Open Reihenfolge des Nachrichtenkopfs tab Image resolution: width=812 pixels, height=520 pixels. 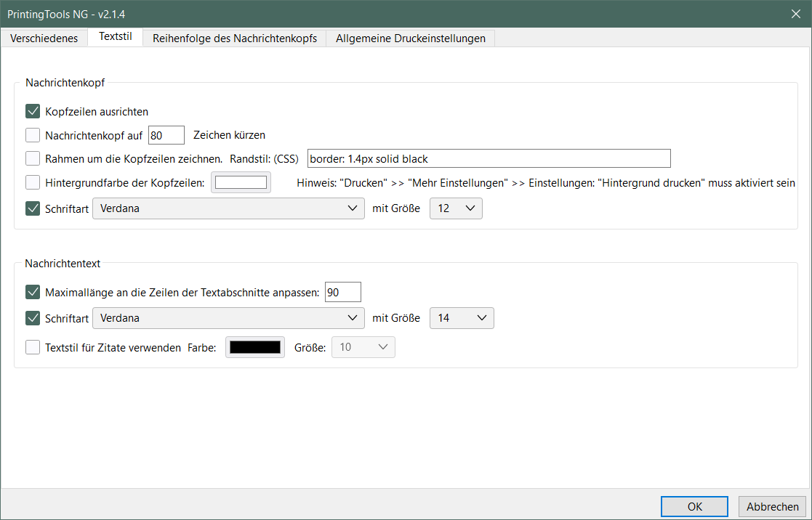tap(234, 38)
